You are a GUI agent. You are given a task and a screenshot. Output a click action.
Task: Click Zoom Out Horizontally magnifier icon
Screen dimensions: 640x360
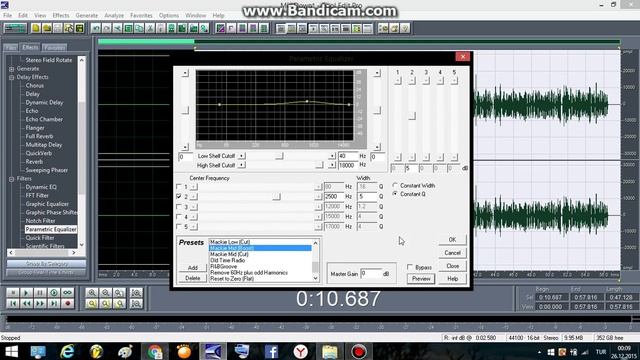pyautogui.click(x=106, y=293)
